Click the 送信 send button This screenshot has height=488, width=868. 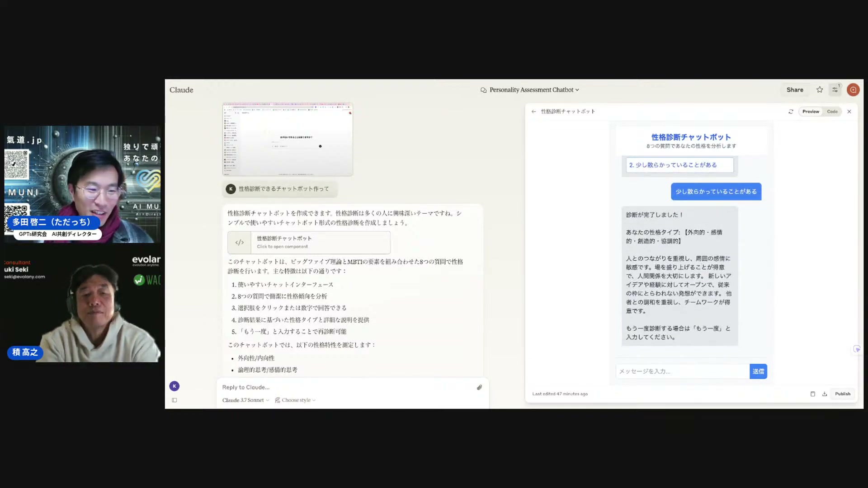pos(758,371)
